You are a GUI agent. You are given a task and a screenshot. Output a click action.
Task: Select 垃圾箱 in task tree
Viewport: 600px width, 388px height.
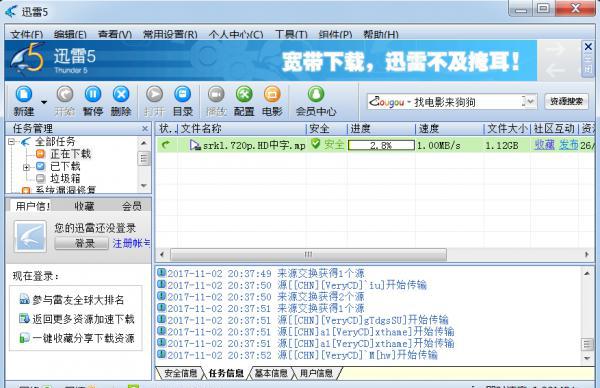point(65,178)
